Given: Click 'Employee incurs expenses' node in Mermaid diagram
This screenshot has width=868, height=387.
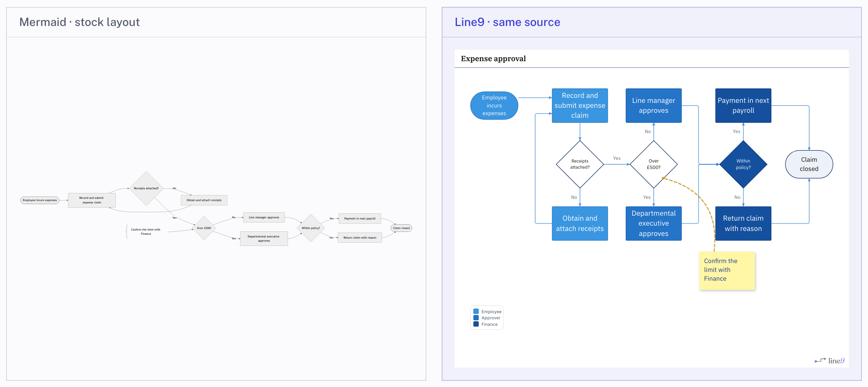Looking at the screenshot, I should pyautogui.click(x=40, y=200).
